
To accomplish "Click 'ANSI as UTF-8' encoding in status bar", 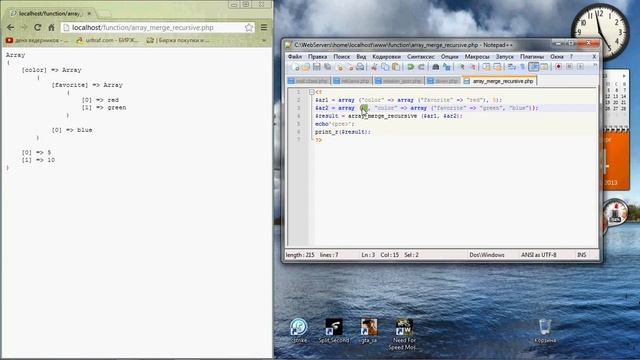I will click(x=538, y=255).
